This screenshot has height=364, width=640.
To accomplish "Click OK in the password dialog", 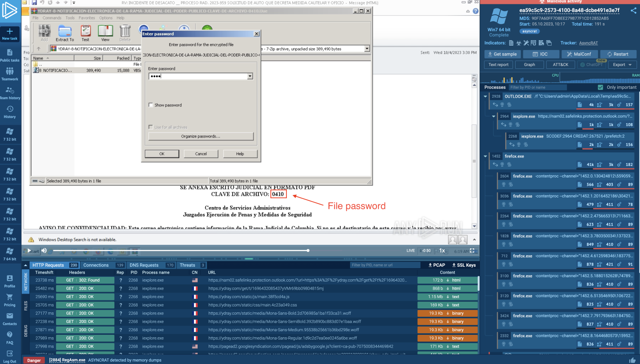I will pyautogui.click(x=162, y=154).
